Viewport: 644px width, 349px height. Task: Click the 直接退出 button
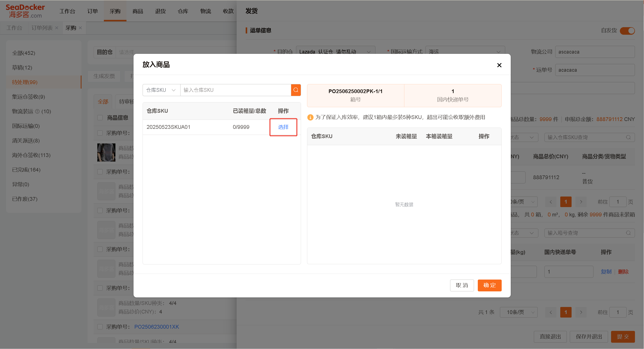550,337
